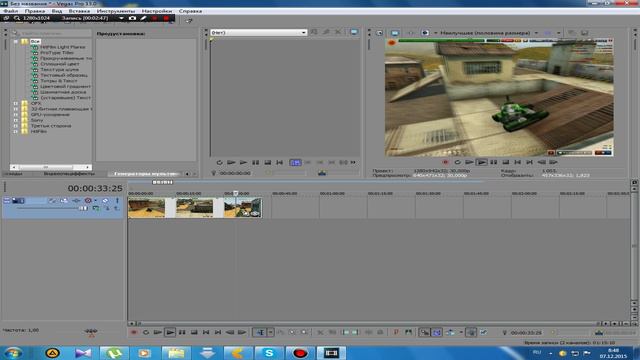Toggle preview loop playback button
The width and height of the screenshot is (640, 360).
tap(457, 162)
